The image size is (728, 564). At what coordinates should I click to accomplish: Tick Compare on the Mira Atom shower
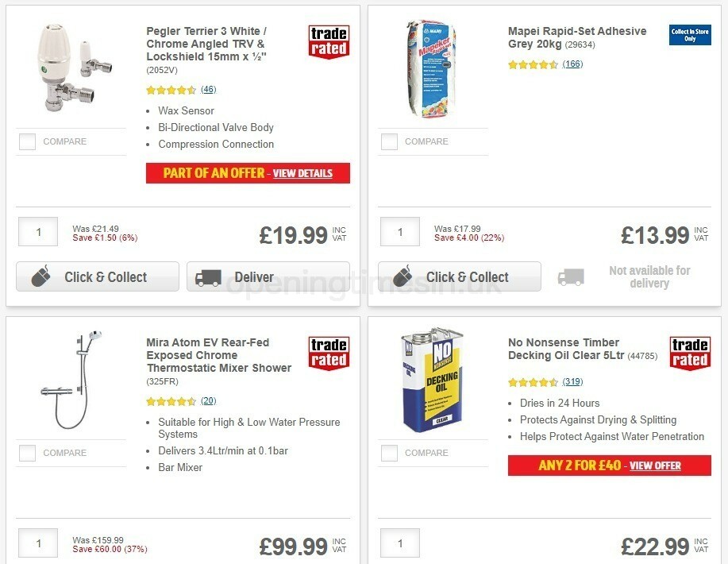point(27,453)
